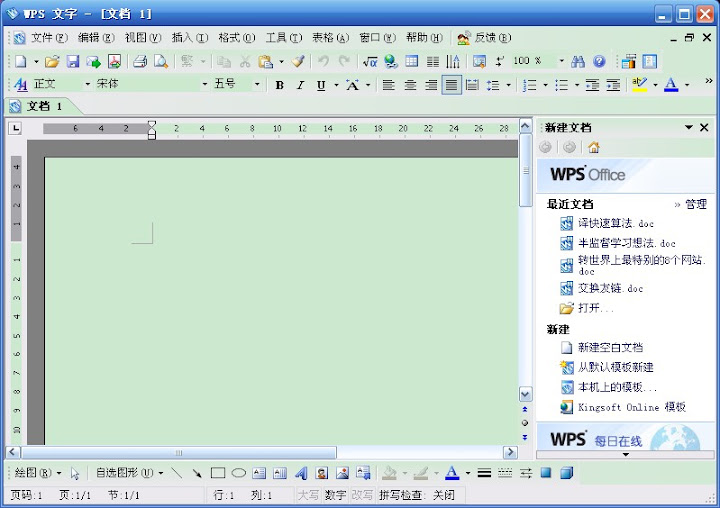
Task: Select the Rectangle shape tool
Action: (x=218, y=473)
